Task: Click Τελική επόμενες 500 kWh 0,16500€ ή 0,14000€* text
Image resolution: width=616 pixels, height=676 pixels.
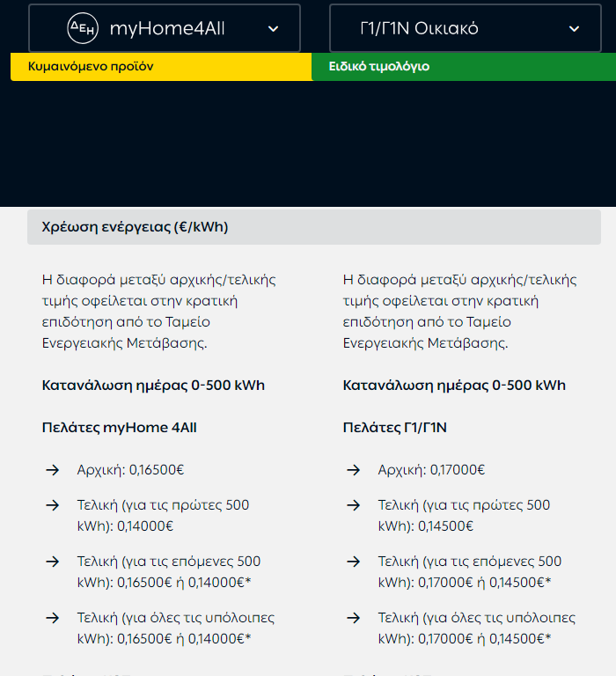Action: pos(169,571)
